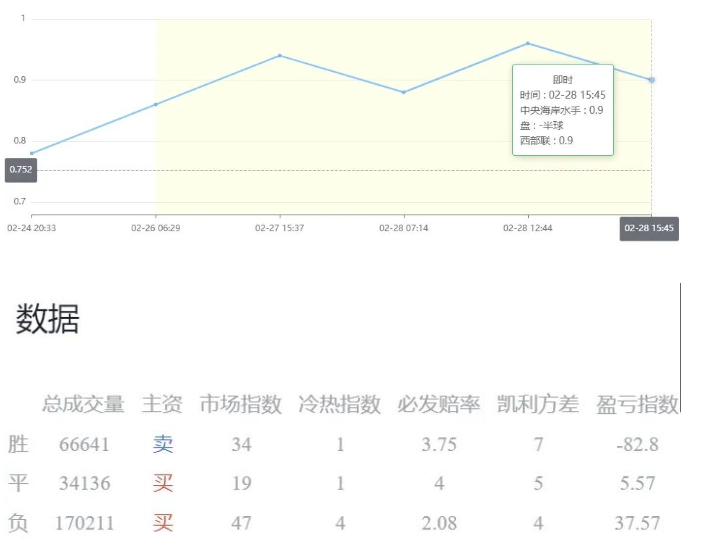This screenshot has height=553, width=701.
Task: Click the red 买 link in the 平 row
Action: [163, 483]
